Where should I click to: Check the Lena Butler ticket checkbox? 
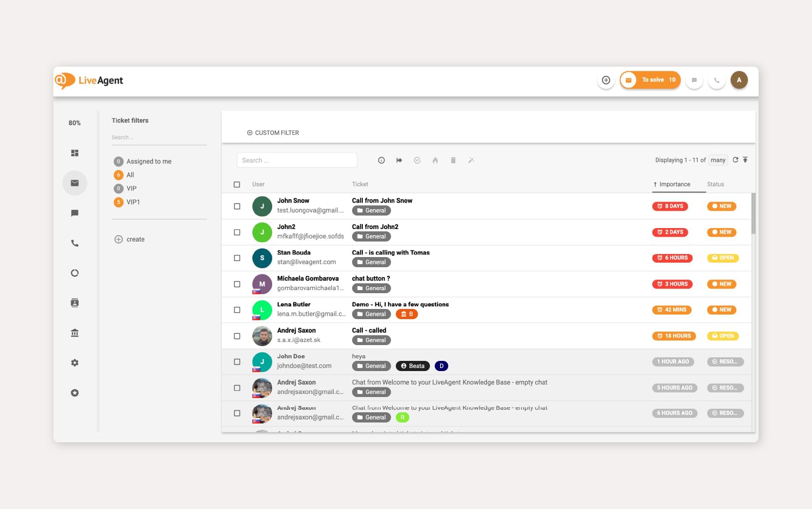(x=237, y=309)
